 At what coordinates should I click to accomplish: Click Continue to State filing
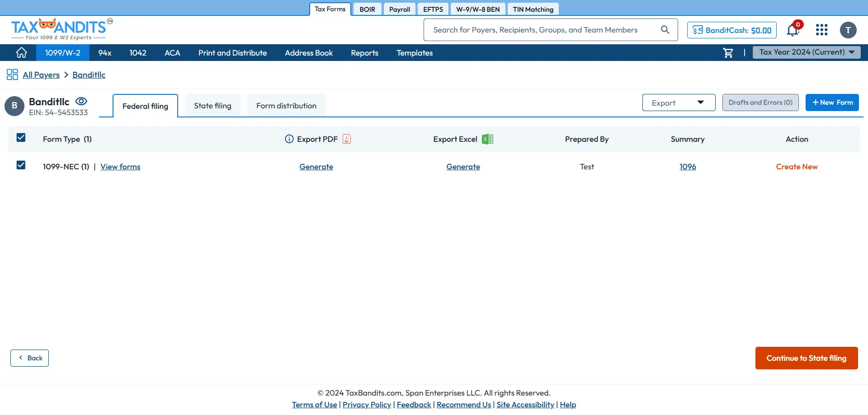pos(807,358)
